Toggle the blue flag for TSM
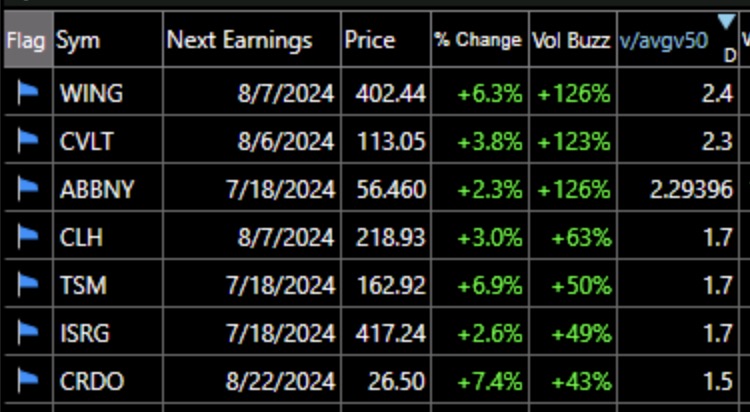Viewport: 750px width, 412px height. [x=28, y=285]
